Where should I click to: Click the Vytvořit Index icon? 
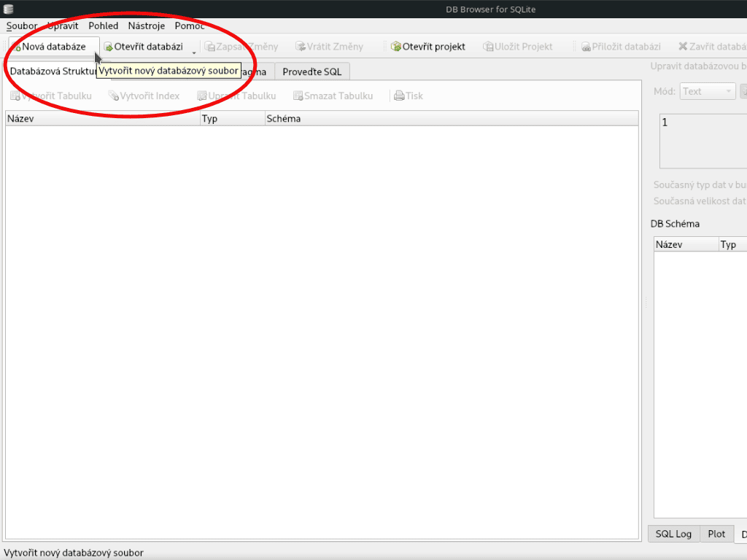click(x=113, y=96)
